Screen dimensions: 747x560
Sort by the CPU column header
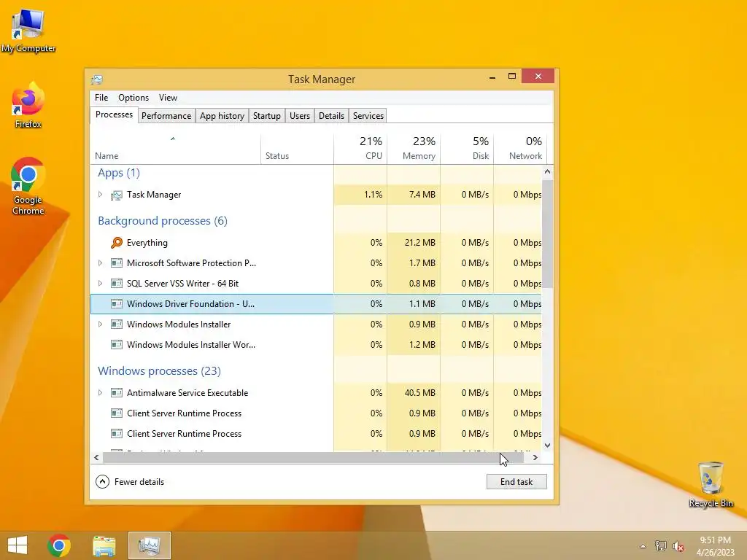360,149
